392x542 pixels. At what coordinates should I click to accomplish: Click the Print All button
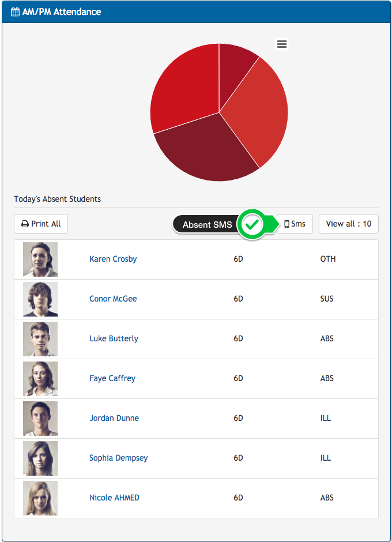41,224
